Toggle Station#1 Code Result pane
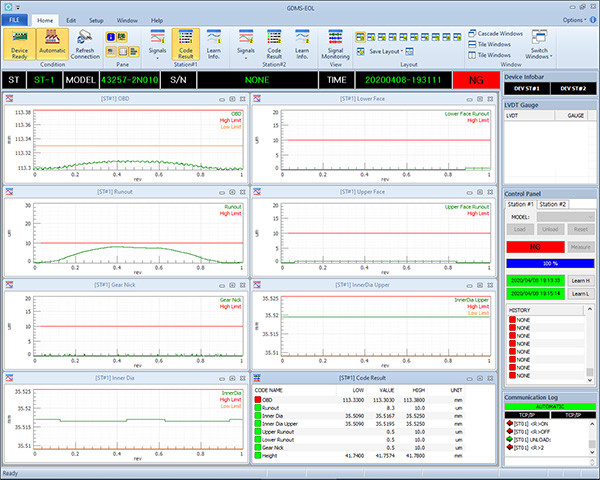This screenshot has height=480, width=600. [x=185, y=46]
